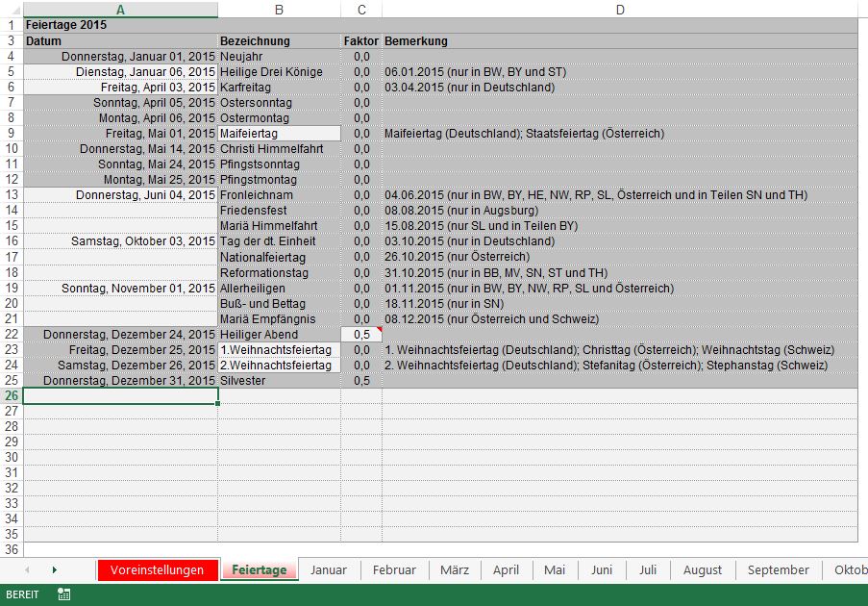Image resolution: width=868 pixels, height=606 pixels.
Task: Open the März worksheet tab
Action: point(455,569)
